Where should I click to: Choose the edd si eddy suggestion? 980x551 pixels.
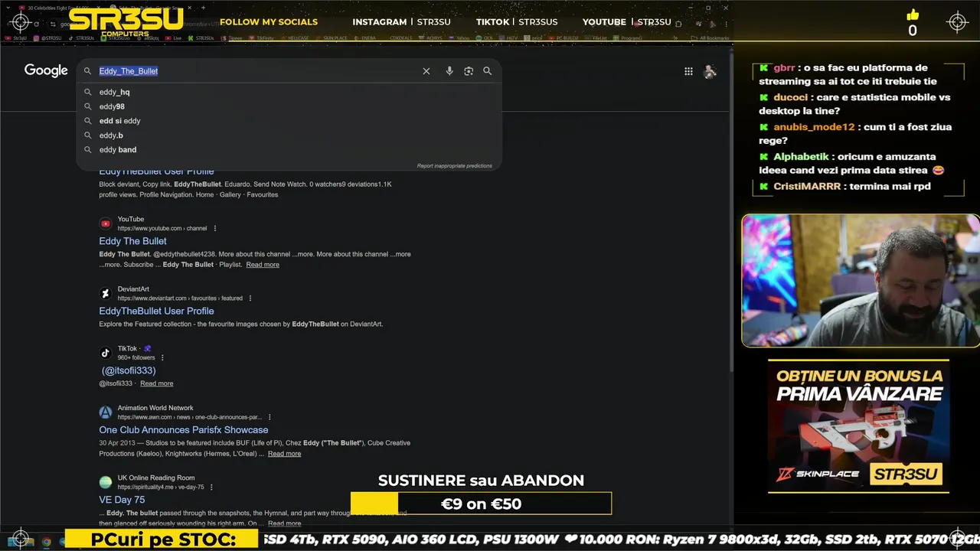(289, 121)
